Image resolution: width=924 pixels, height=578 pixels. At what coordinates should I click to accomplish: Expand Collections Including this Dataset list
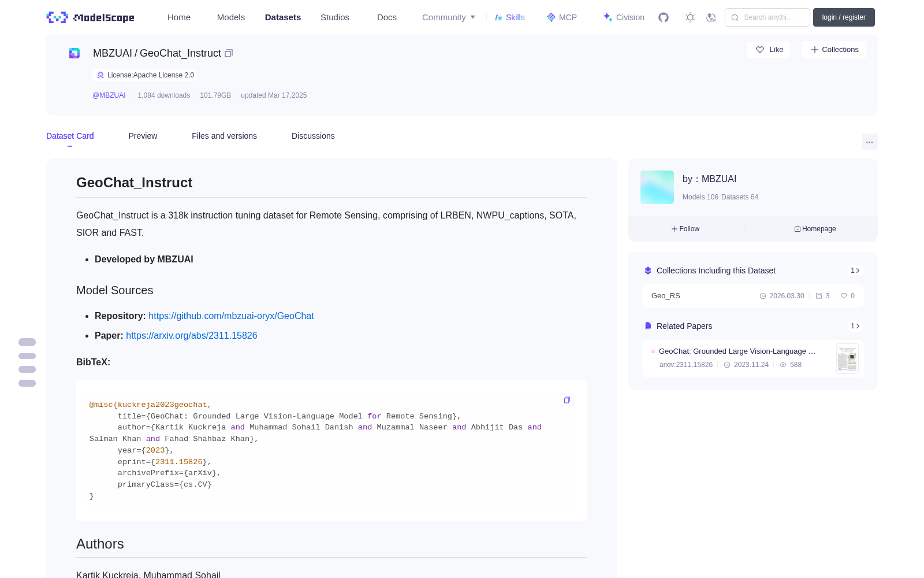click(x=855, y=271)
